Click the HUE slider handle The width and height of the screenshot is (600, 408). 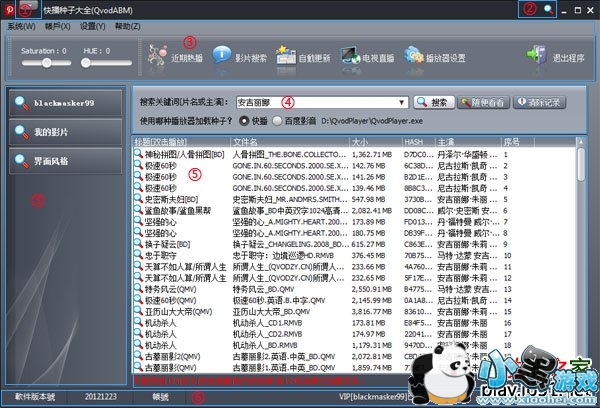86,63
